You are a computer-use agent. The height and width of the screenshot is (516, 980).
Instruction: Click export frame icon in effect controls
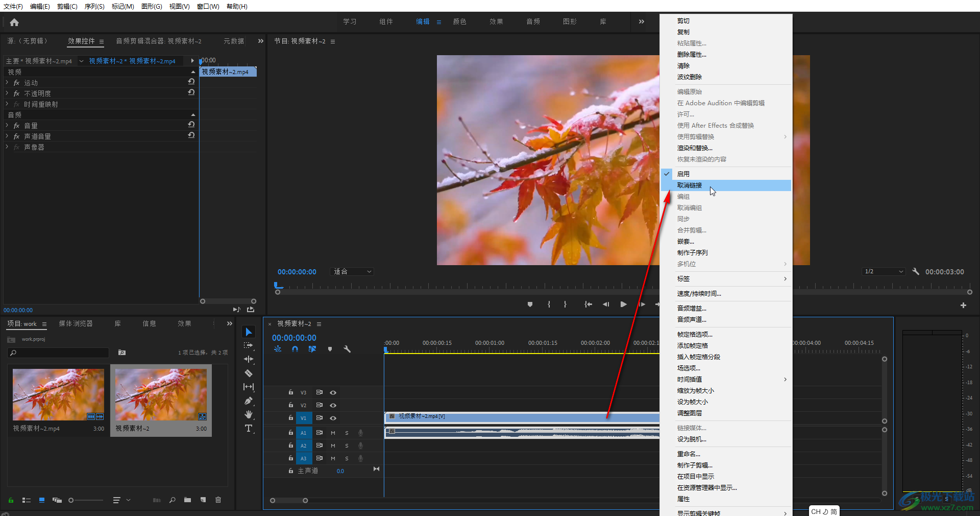[251, 310]
